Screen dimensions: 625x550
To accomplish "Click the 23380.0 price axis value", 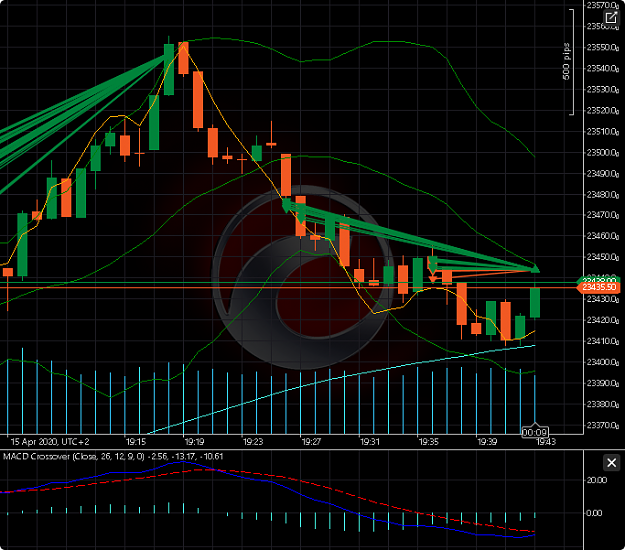I will pos(603,404).
